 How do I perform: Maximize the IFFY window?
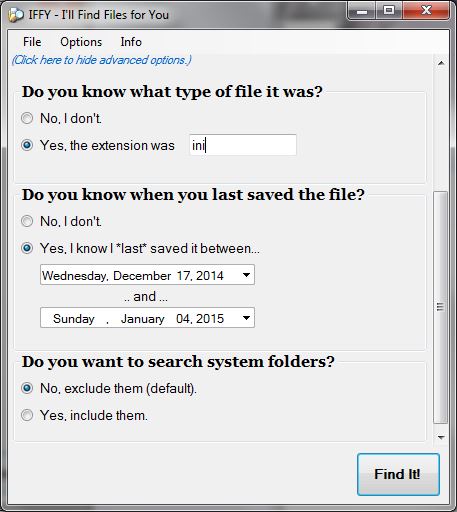click(x=389, y=11)
